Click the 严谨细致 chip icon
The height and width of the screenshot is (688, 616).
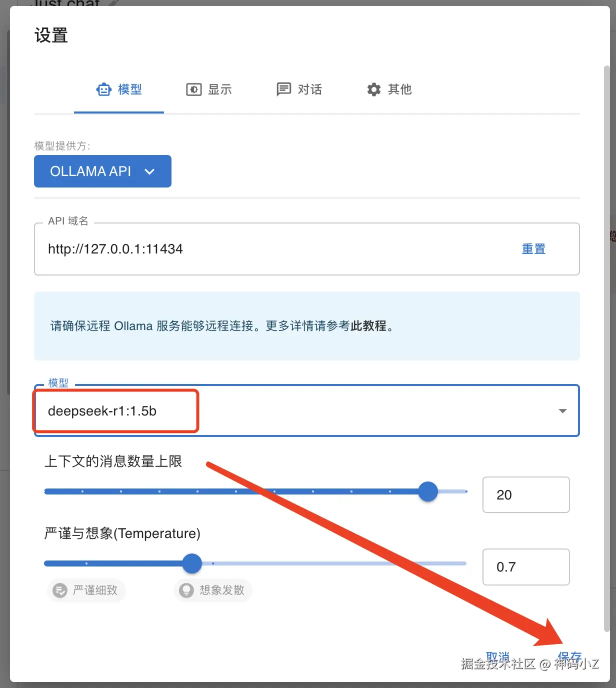(60, 590)
